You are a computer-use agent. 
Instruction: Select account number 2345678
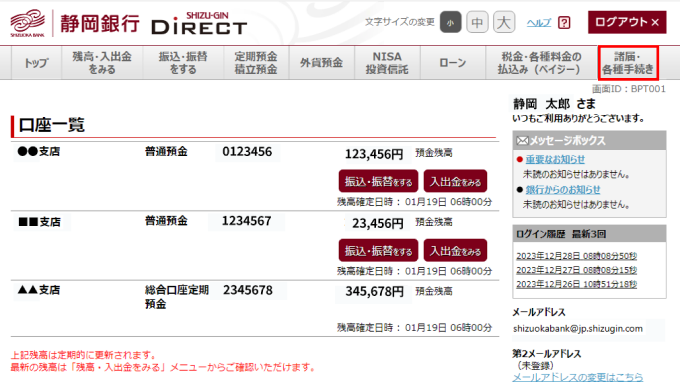pyautogui.click(x=248, y=291)
